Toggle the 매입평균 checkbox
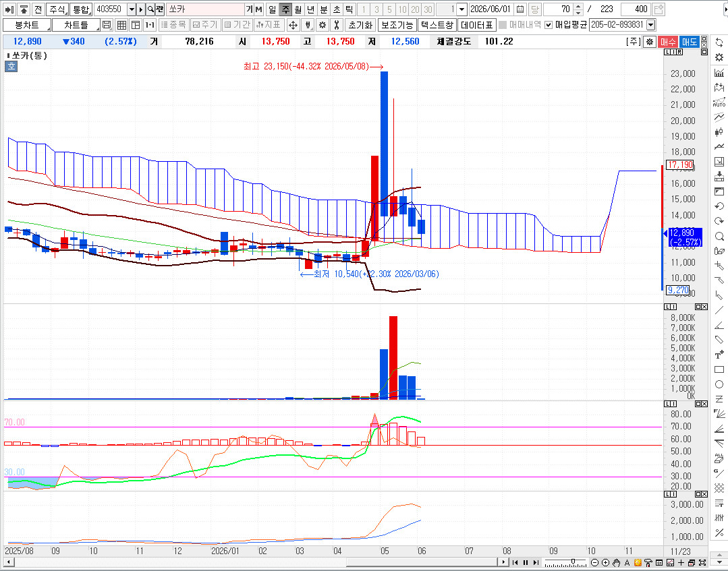 [549, 25]
